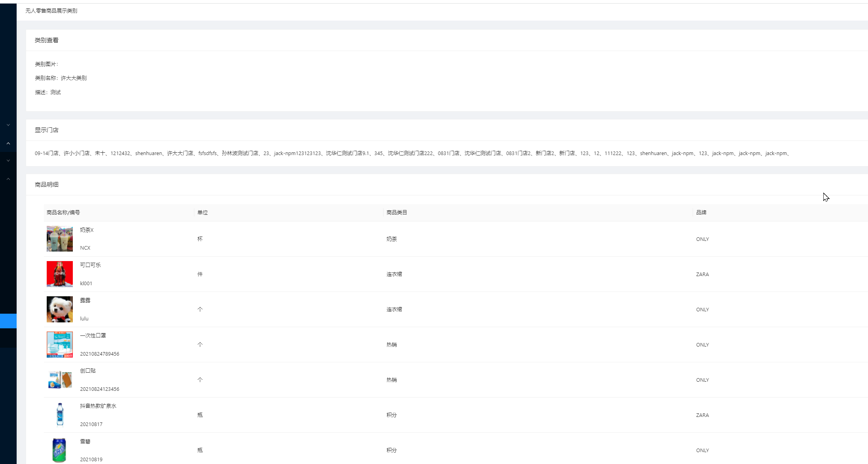Click product name 奶茶X
Screen dimensions: 868x464
tap(87, 230)
